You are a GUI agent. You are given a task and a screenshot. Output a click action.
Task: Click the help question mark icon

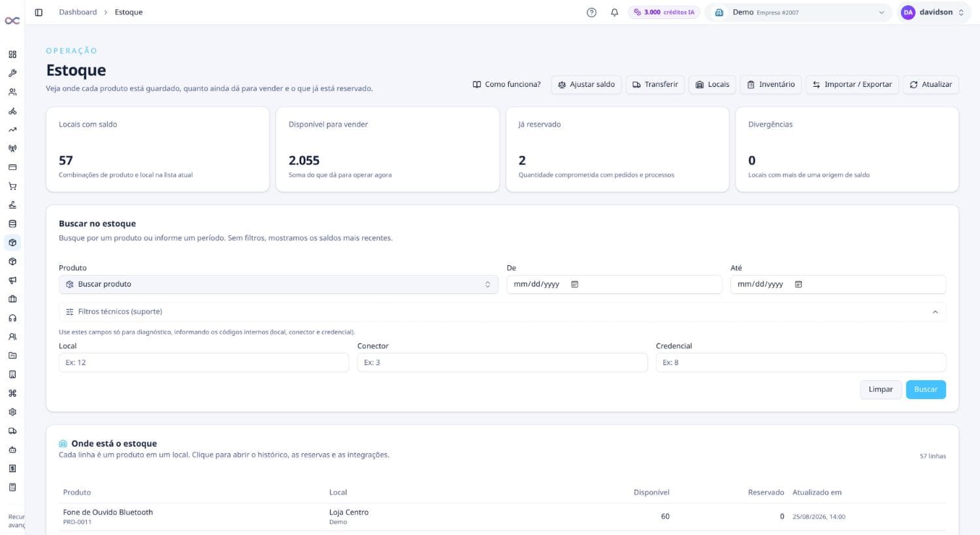[591, 12]
